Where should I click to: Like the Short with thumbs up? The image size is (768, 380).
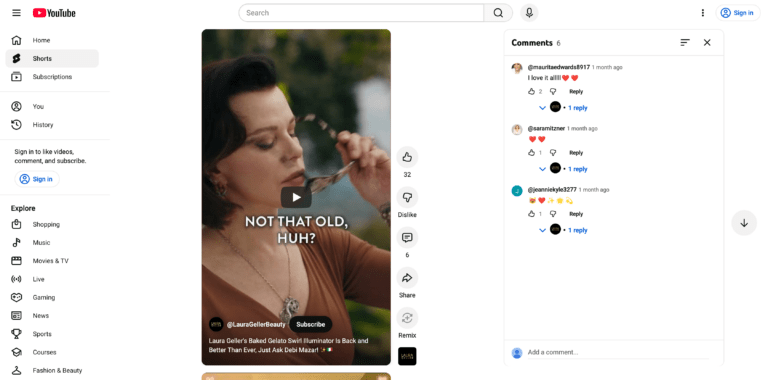[x=407, y=157]
